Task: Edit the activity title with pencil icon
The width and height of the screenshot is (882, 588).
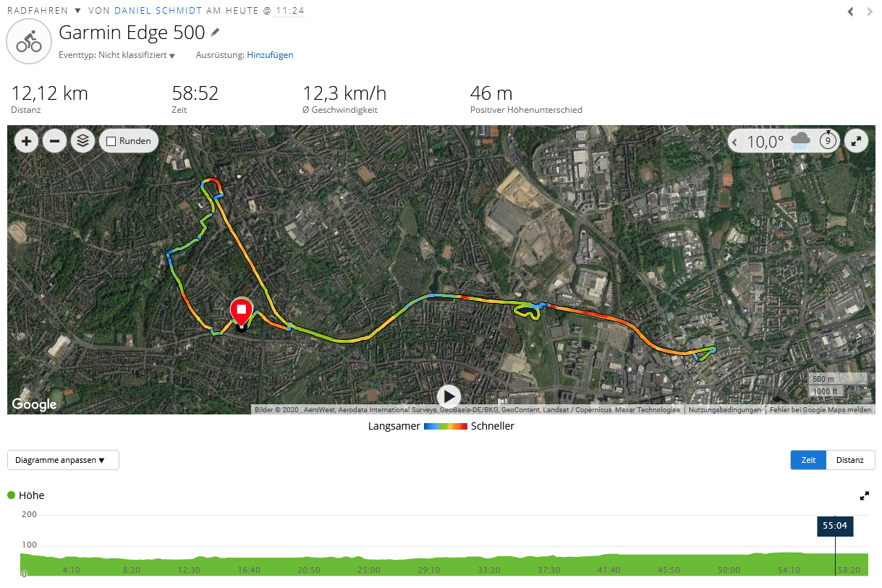Action: click(215, 33)
